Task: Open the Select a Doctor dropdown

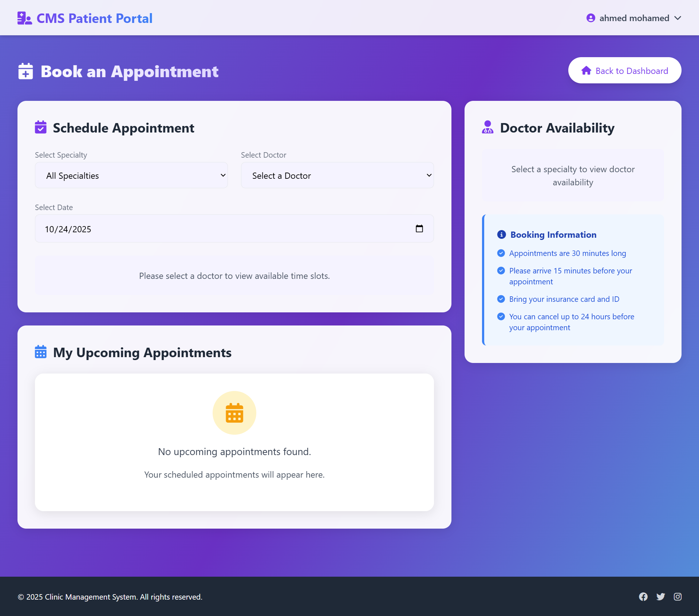Action: (337, 175)
